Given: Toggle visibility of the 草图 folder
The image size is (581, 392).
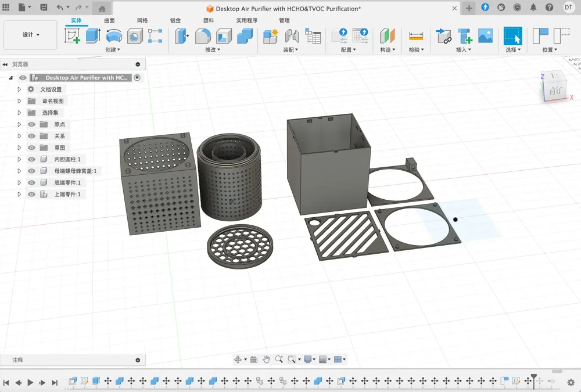Looking at the screenshot, I should (x=31, y=148).
